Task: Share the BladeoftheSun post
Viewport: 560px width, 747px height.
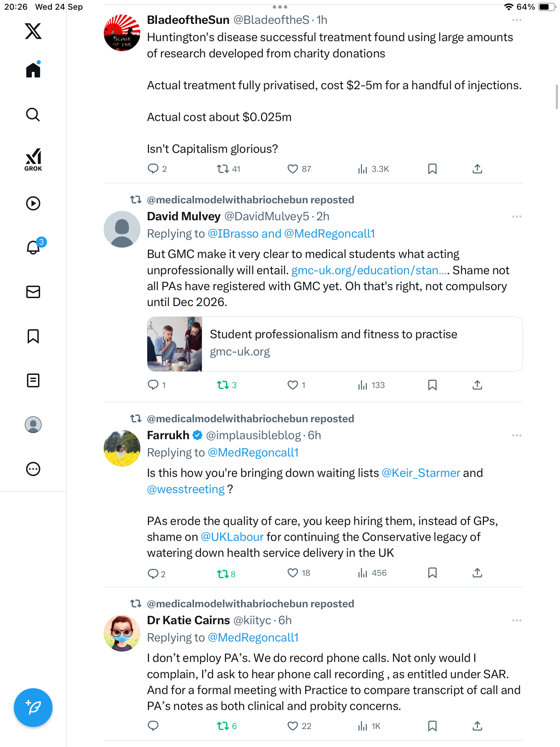Action: click(477, 169)
